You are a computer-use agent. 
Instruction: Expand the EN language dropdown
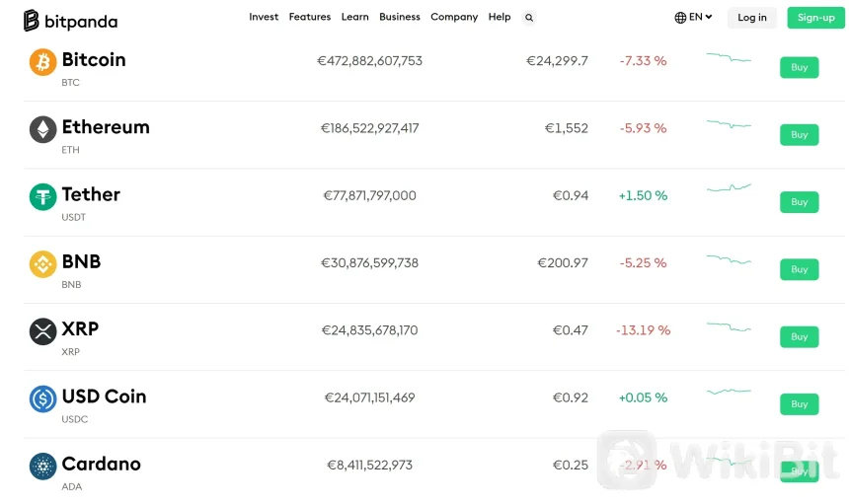[693, 17]
